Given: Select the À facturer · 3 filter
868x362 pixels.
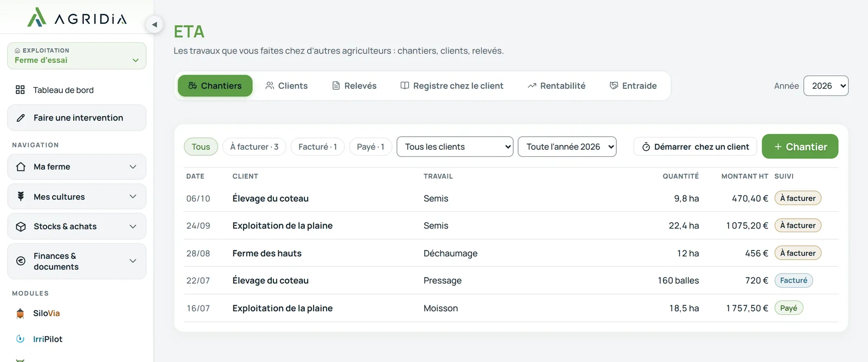Looking at the screenshot, I should click(x=254, y=147).
